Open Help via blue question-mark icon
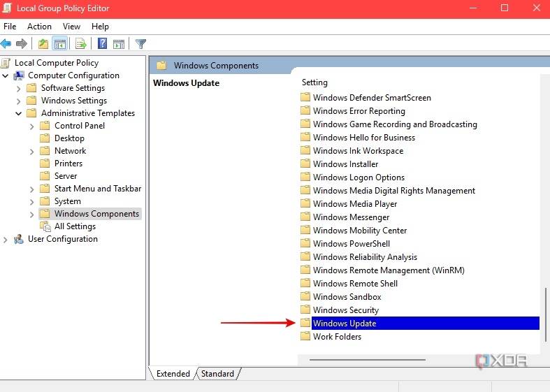The width and height of the screenshot is (550, 392). click(102, 44)
